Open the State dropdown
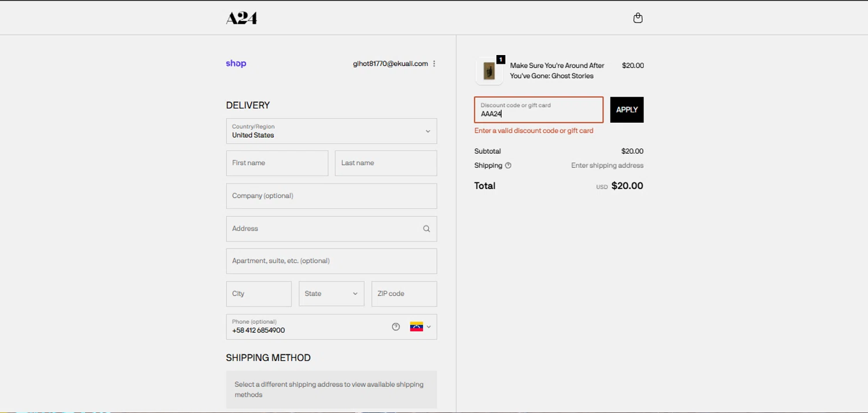Viewport: 868px width, 413px height. tap(332, 294)
